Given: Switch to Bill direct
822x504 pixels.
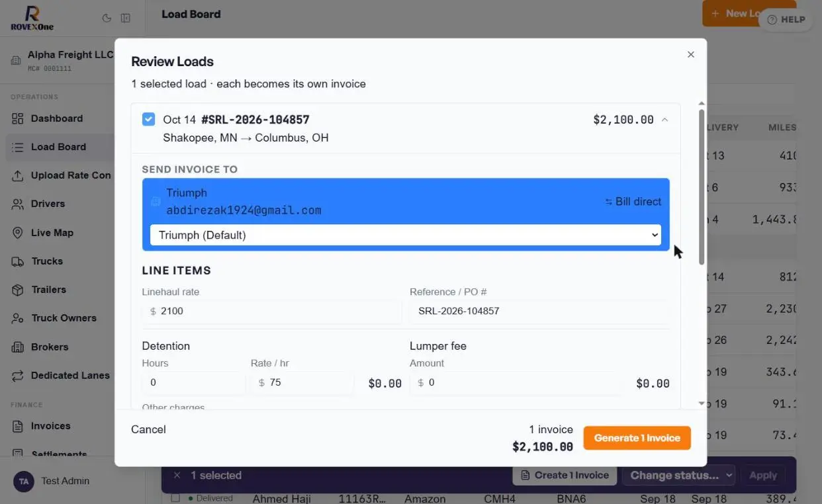Looking at the screenshot, I should [x=633, y=202].
